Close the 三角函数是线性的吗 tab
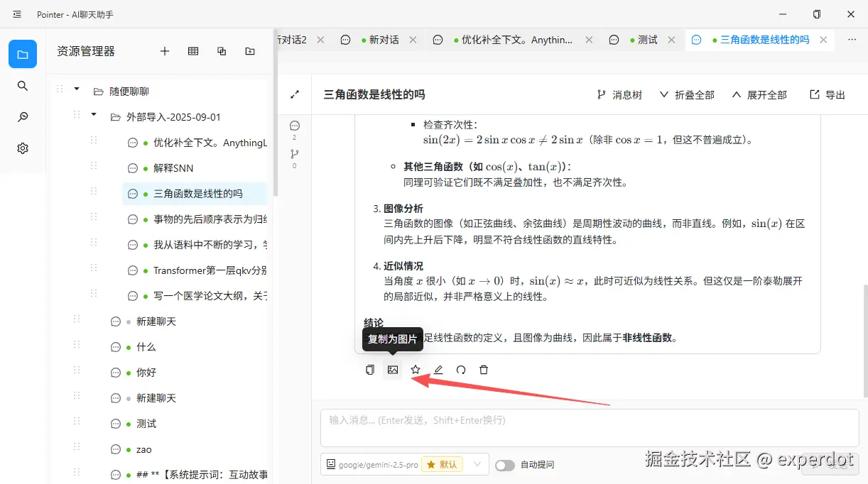This screenshot has width=868, height=484. pyautogui.click(x=823, y=40)
